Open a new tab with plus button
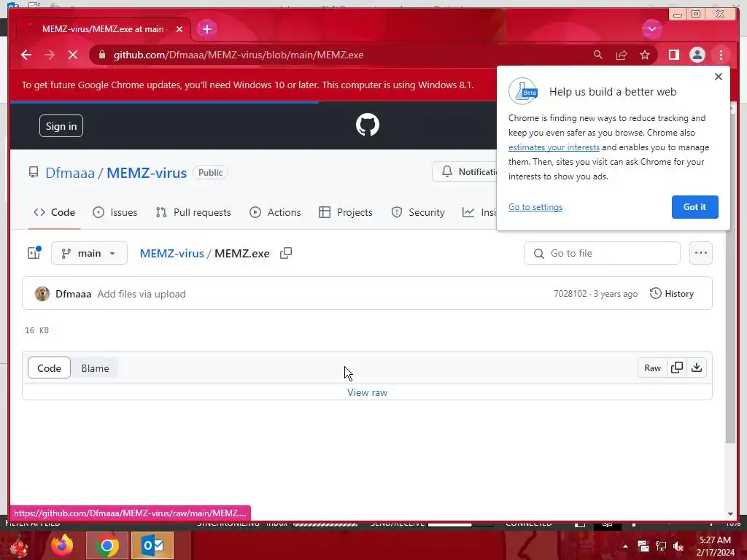This screenshot has height=560, width=747. [x=206, y=29]
